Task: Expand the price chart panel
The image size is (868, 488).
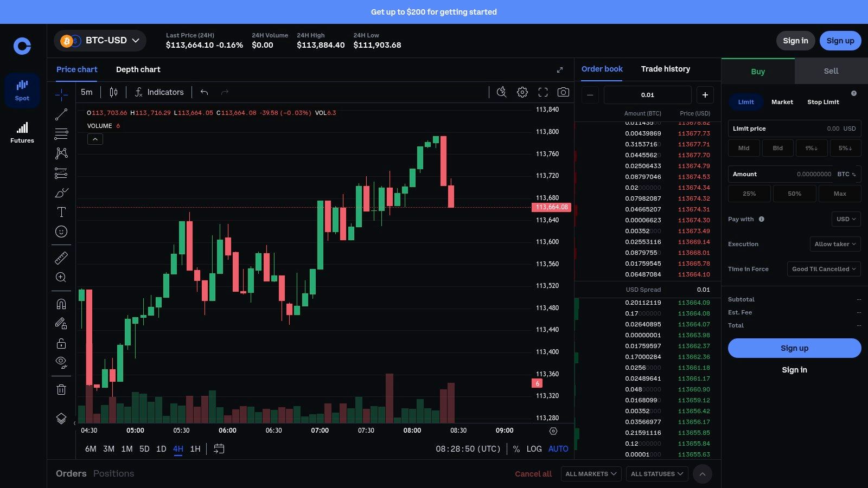Action: click(x=560, y=70)
